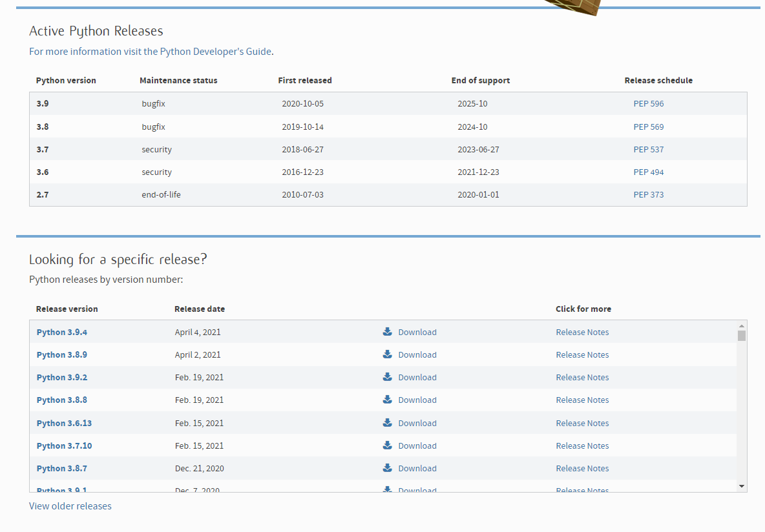
Task: Click end of support date 2021-12-23
Action: pyautogui.click(x=478, y=172)
